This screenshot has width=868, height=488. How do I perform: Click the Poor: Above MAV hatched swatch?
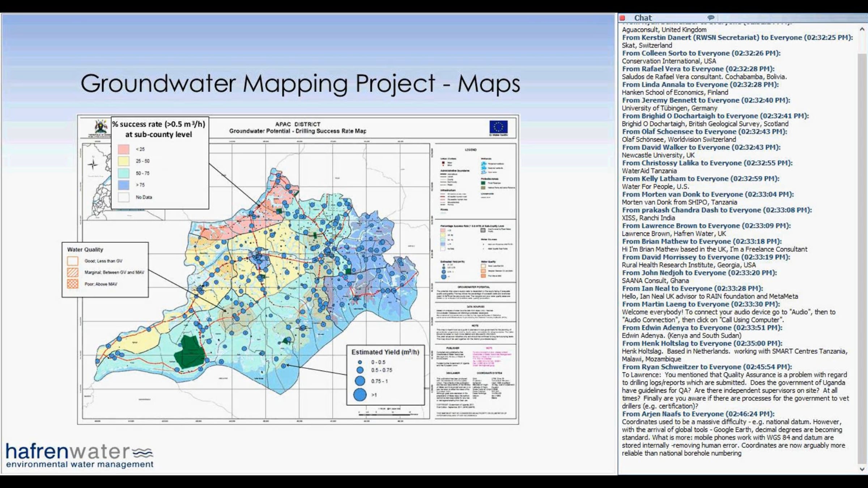pos(73,284)
